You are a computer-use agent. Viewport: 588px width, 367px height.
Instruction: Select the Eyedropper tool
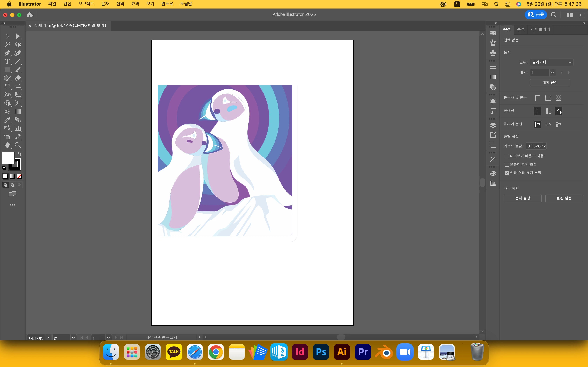click(x=7, y=120)
